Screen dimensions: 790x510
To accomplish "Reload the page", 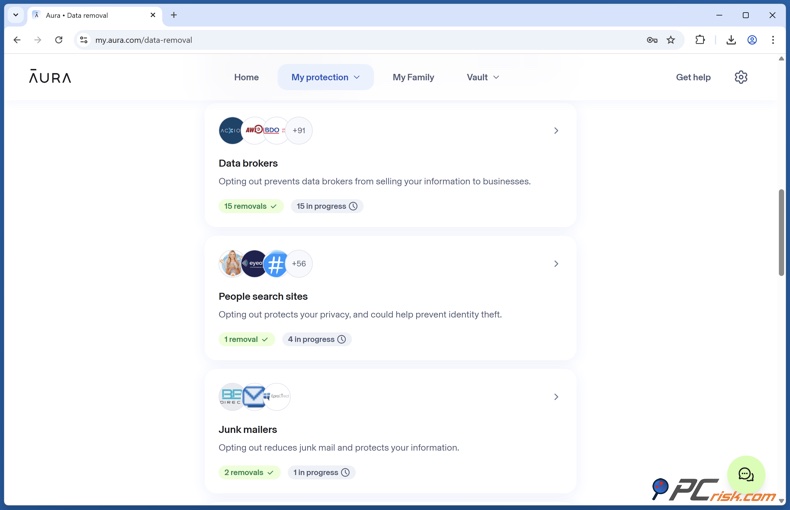I will tap(59, 40).
